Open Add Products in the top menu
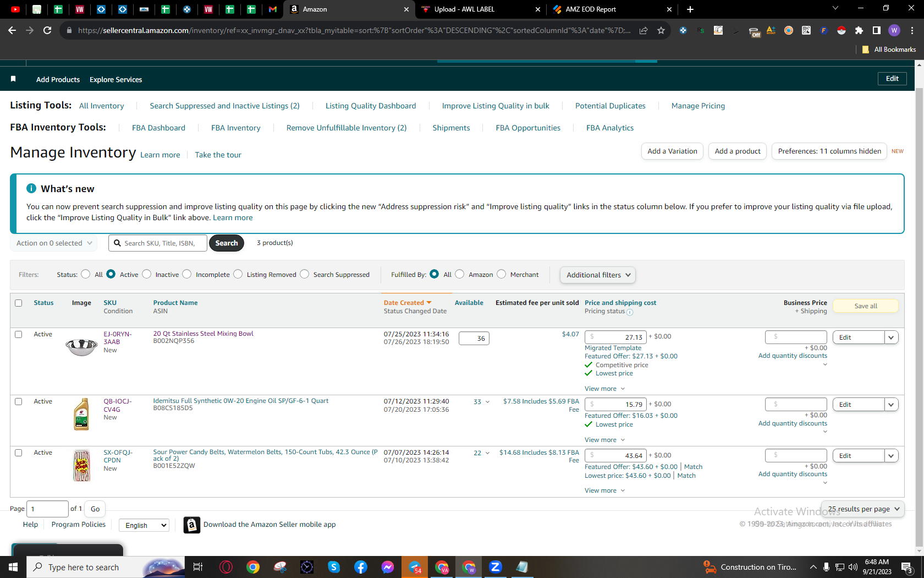 58,80
